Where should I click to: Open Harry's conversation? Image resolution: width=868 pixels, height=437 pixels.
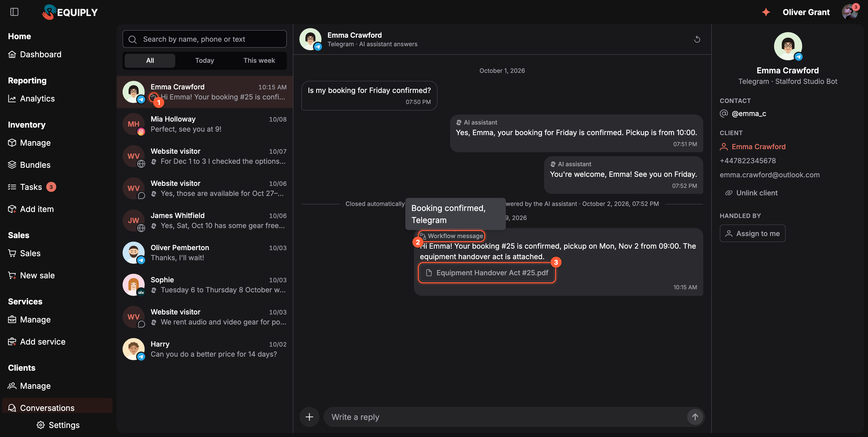tap(204, 349)
